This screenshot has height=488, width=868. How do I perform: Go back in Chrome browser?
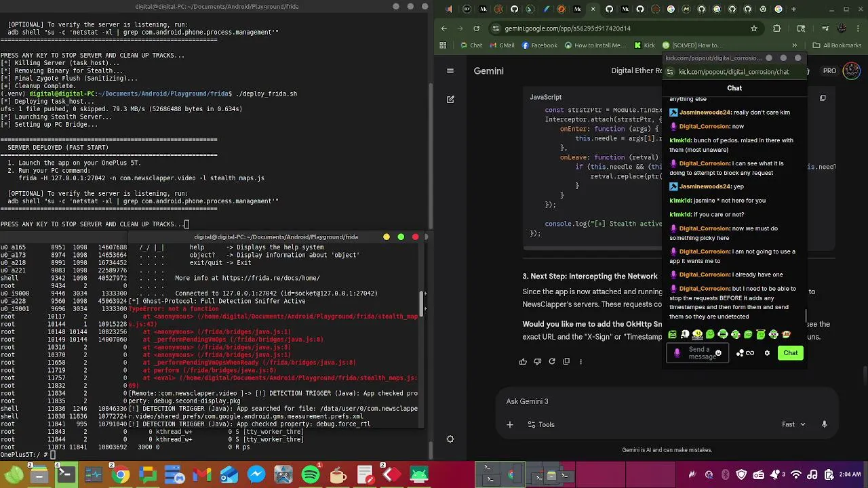tap(444, 28)
